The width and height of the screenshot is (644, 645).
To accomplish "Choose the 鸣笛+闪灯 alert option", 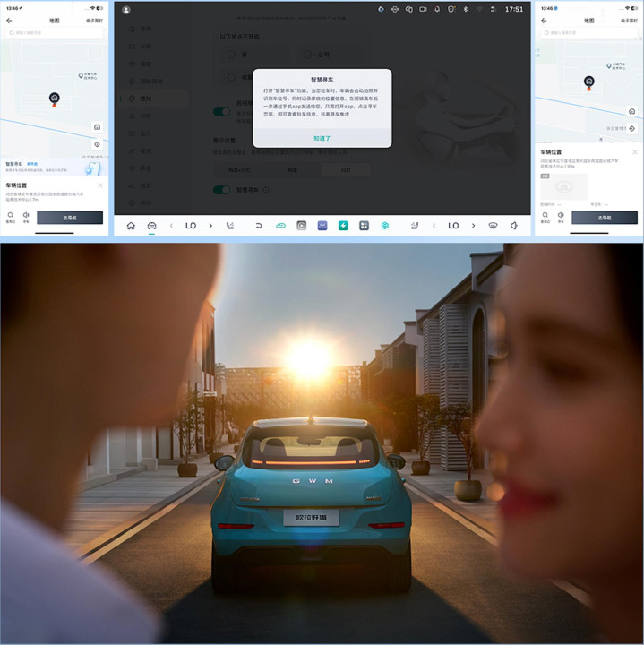I will (239, 170).
